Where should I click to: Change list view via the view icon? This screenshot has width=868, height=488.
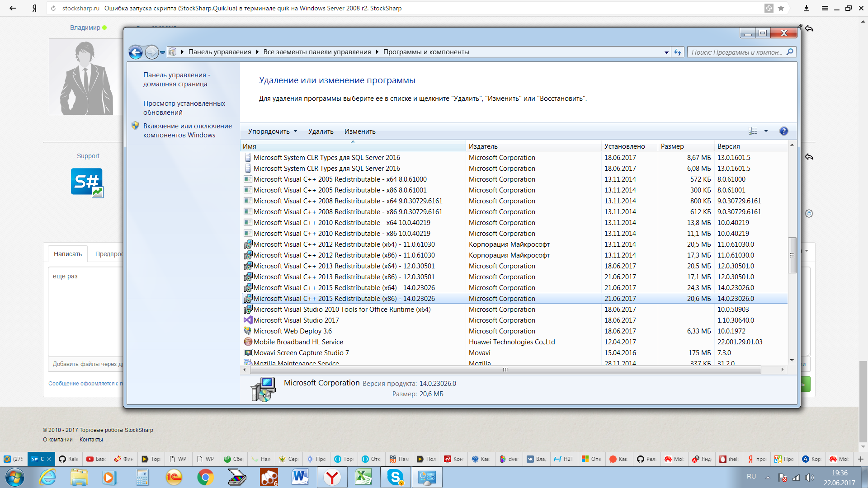753,131
